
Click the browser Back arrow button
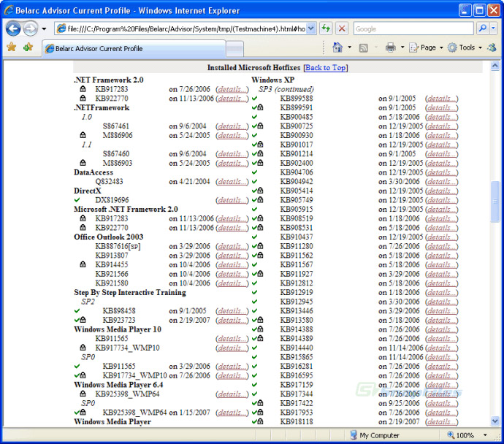coord(13,29)
